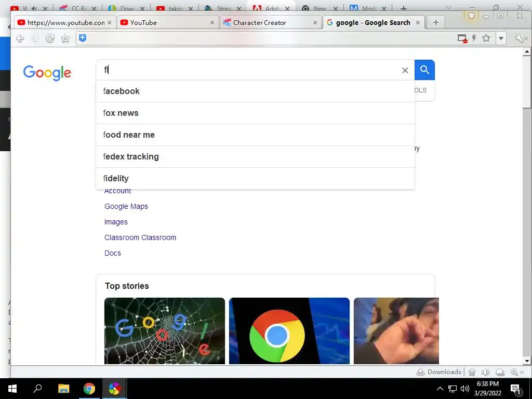Open the third top story thumbnail with hand
This screenshot has height=399, width=532.
396,331
